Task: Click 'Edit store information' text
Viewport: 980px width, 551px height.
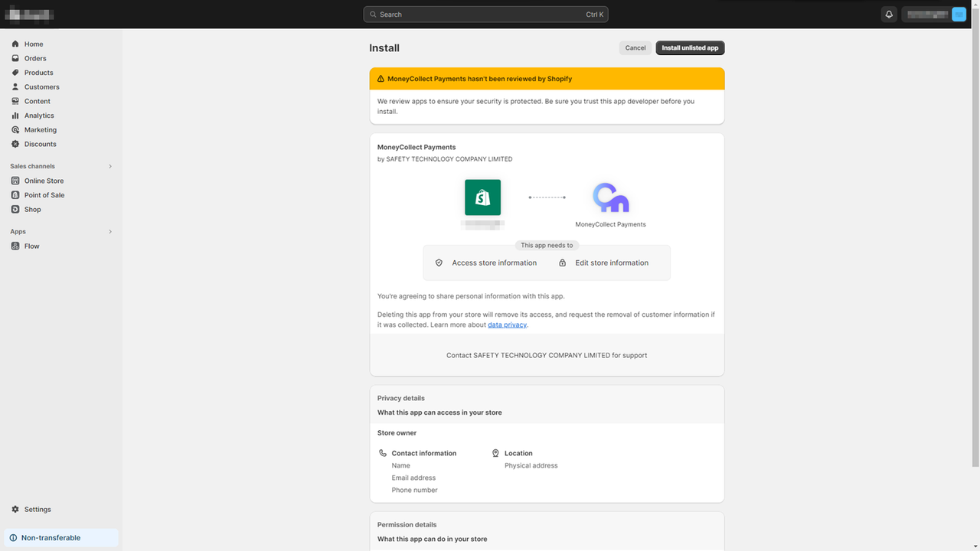Action: tap(612, 262)
